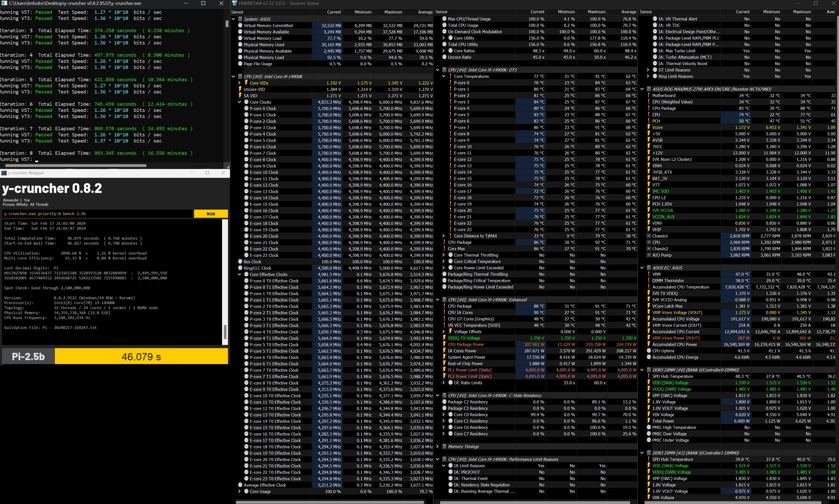839x504 pixels.
Task: Click the CPU Package Power 307.961 W value
Action: [534, 344]
